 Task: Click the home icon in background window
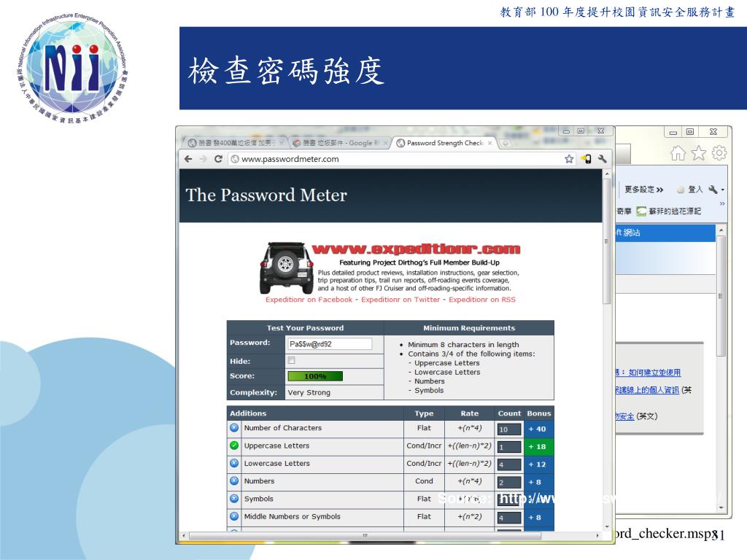(x=678, y=153)
